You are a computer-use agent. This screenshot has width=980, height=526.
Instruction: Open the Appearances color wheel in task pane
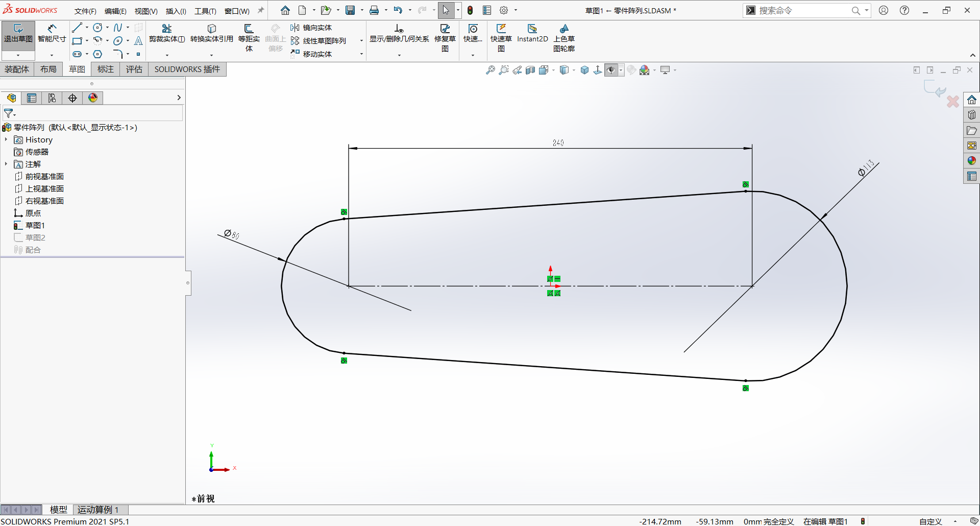[x=972, y=161]
